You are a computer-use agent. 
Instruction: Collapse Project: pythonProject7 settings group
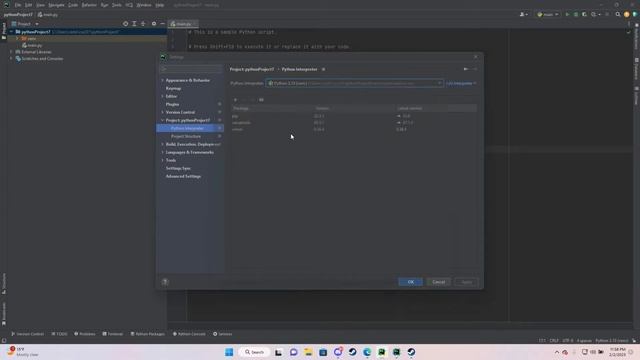tap(162, 120)
